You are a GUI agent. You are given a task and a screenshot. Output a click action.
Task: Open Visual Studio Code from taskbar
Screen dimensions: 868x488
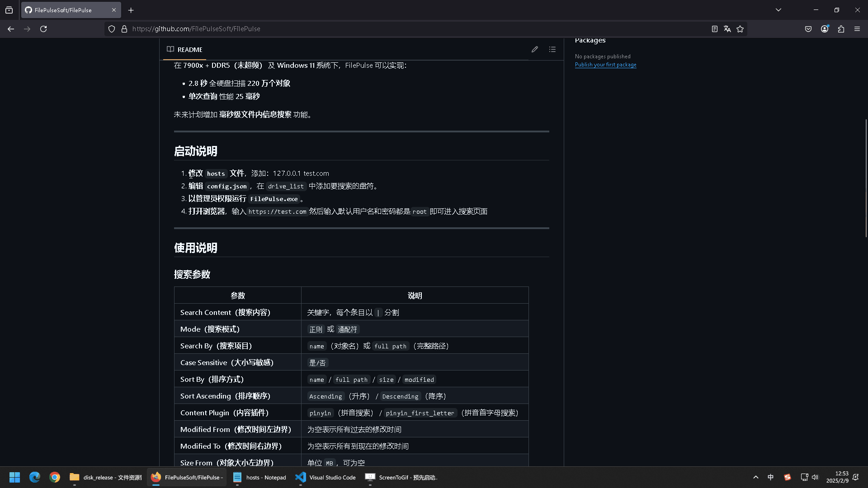pos(325,477)
